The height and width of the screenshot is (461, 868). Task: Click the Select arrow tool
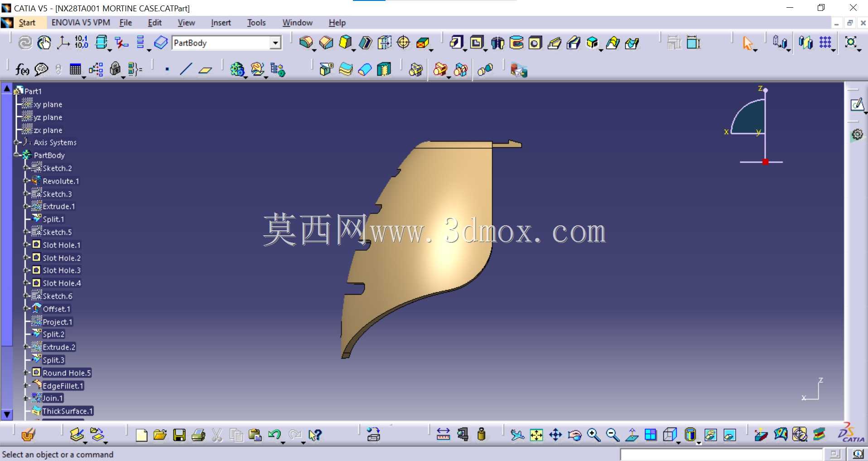(747, 43)
